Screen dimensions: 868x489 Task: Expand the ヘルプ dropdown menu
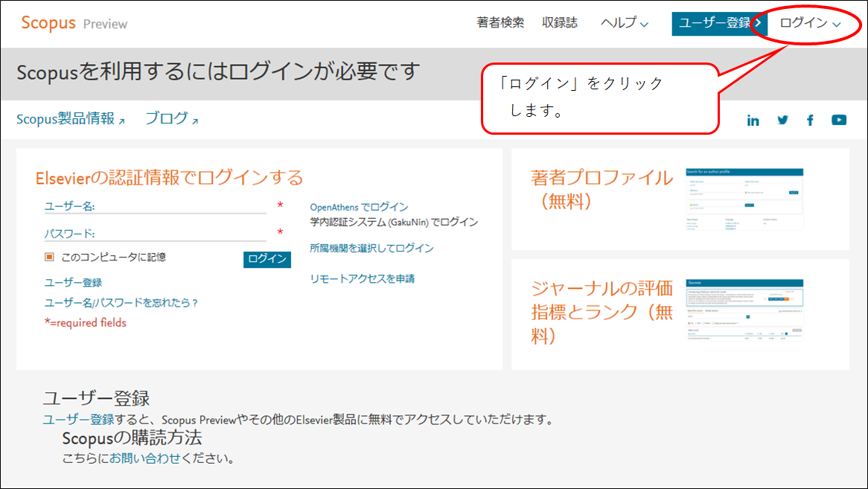(x=625, y=22)
